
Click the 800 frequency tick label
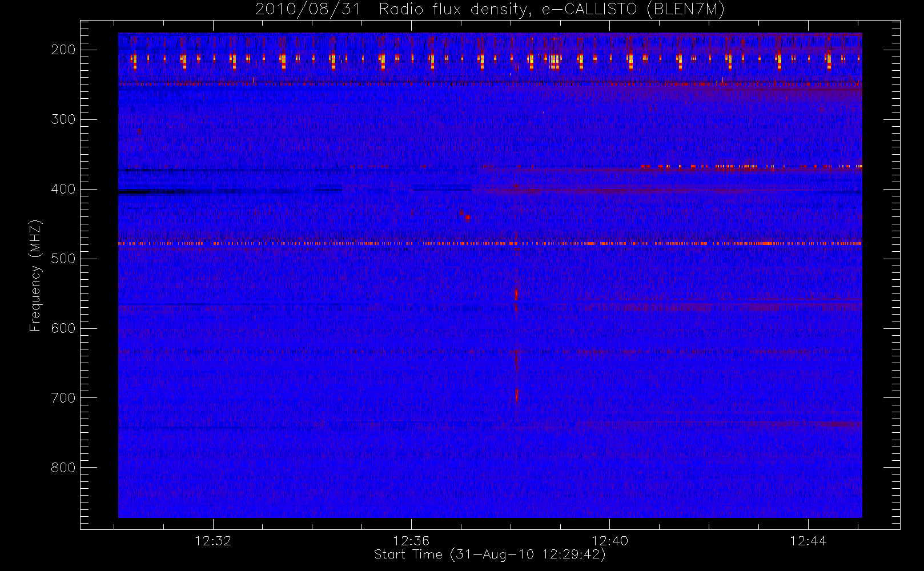pos(63,468)
